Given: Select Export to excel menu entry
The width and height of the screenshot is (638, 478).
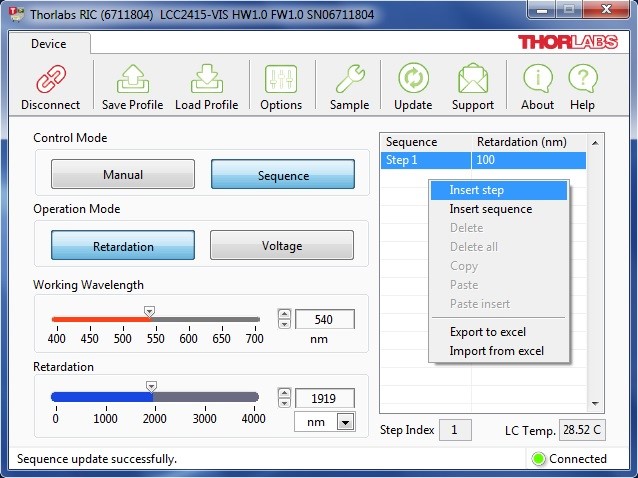Looking at the screenshot, I should click(487, 332).
